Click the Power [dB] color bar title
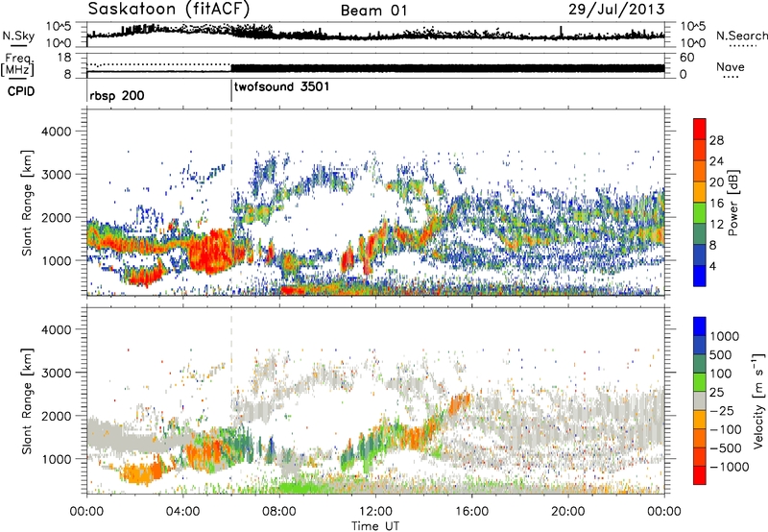This screenshot has height=532, width=768. [732, 203]
